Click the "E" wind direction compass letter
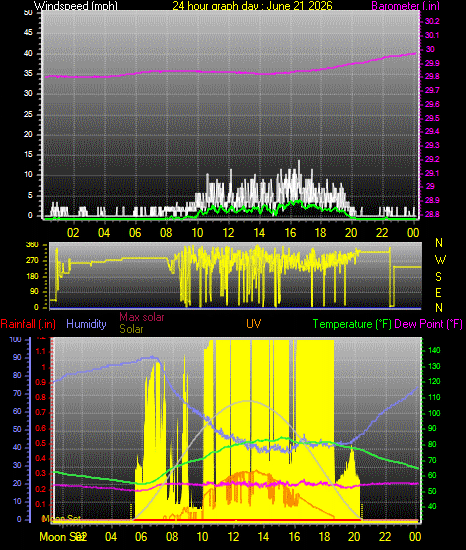The height and width of the screenshot is (550, 466). (x=438, y=293)
